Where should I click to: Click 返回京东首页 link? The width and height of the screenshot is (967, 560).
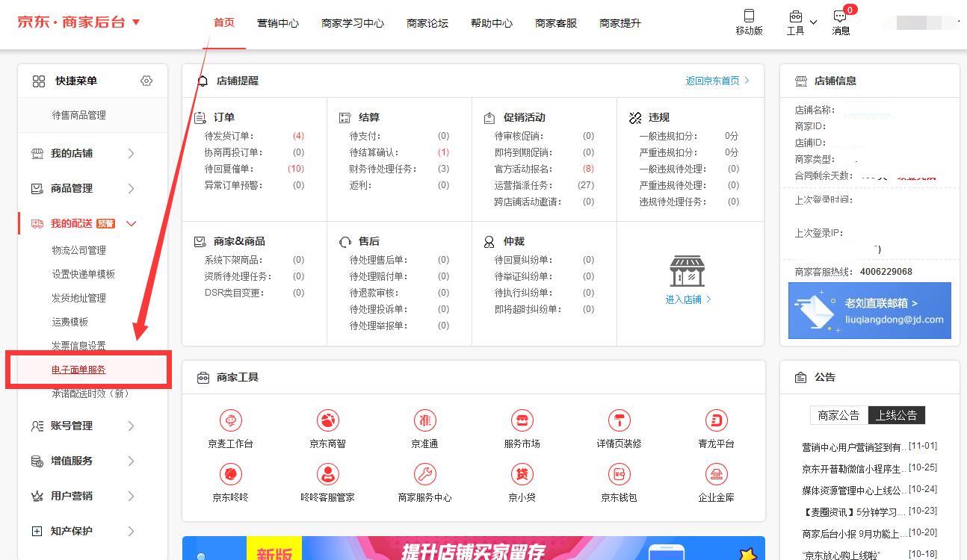(717, 81)
